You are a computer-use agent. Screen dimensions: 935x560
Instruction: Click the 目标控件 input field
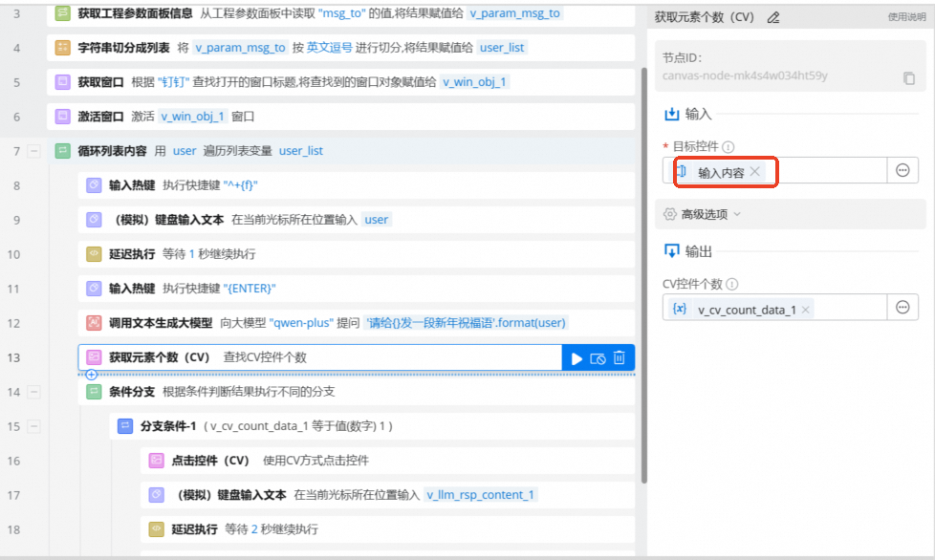pyautogui.click(x=774, y=170)
